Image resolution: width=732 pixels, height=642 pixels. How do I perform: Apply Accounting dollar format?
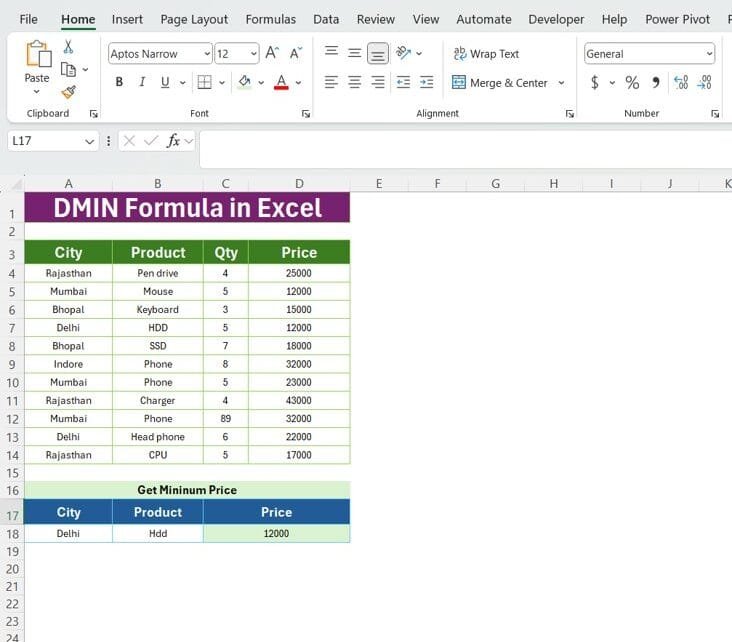(595, 83)
